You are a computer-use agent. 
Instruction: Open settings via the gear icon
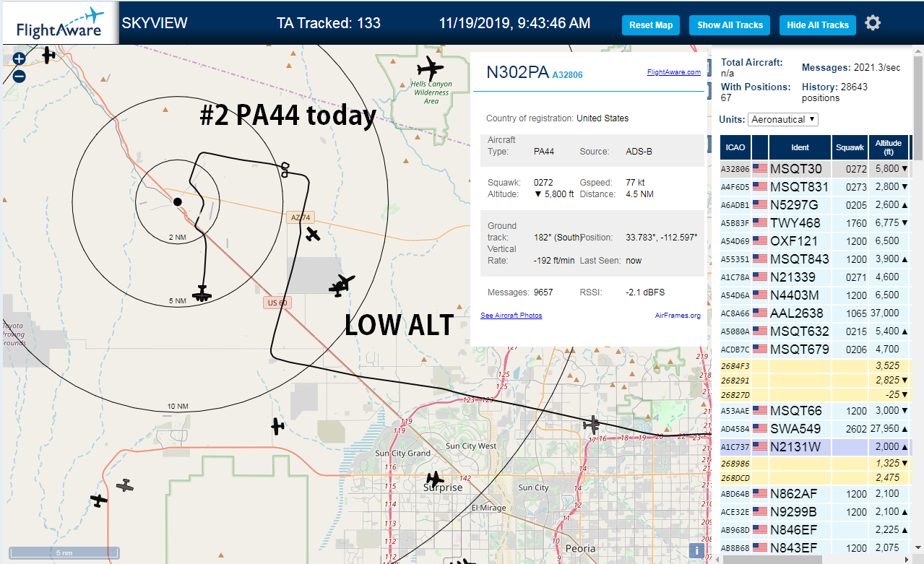coord(873,24)
